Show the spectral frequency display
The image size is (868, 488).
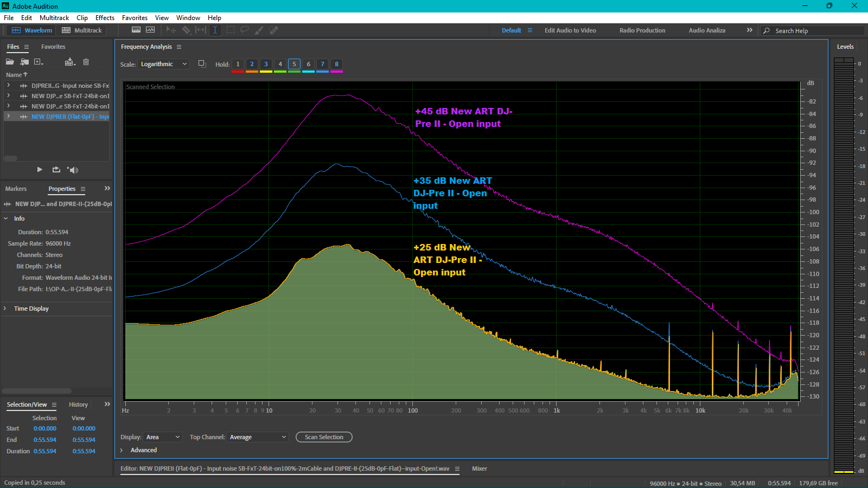pyautogui.click(x=136, y=30)
